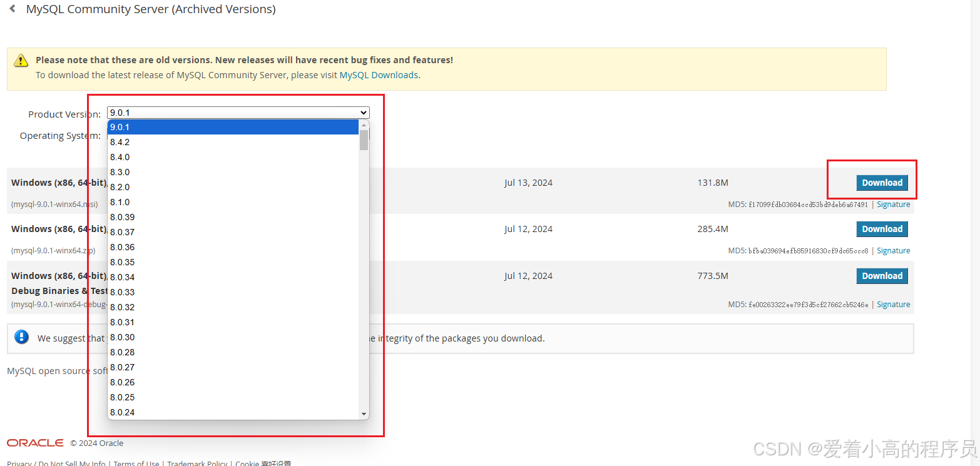The image size is (980, 466).
Task: Pick version 8.0.37 from dropdown list
Action: [x=233, y=232]
